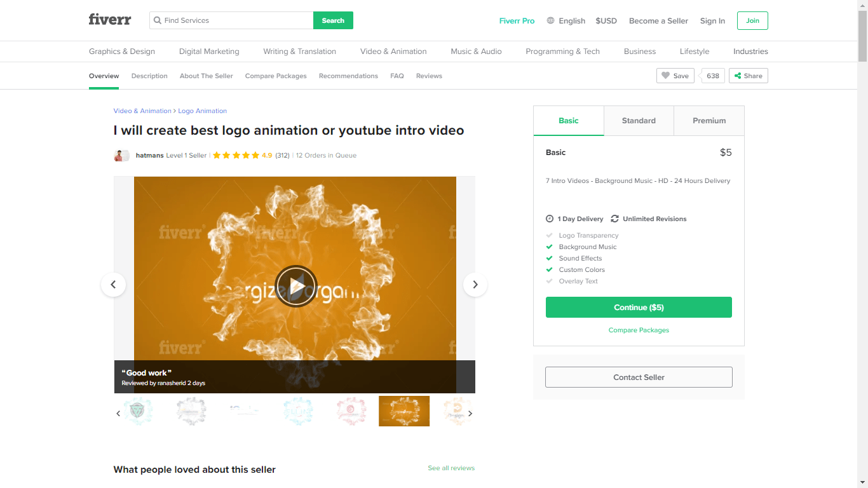Viewport: 868px width, 488px height.
Task: Open Industries category menu
Action: coord(750,51)
